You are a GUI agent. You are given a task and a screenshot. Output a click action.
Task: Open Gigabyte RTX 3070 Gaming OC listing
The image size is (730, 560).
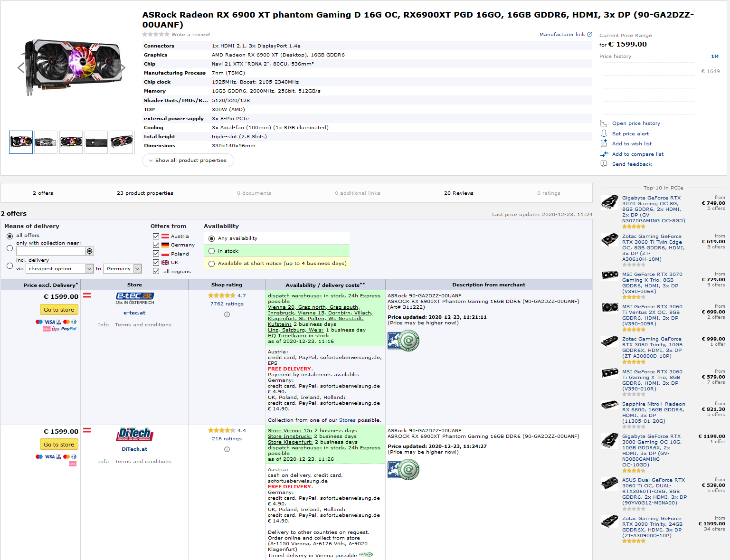(x=654, y=209)
